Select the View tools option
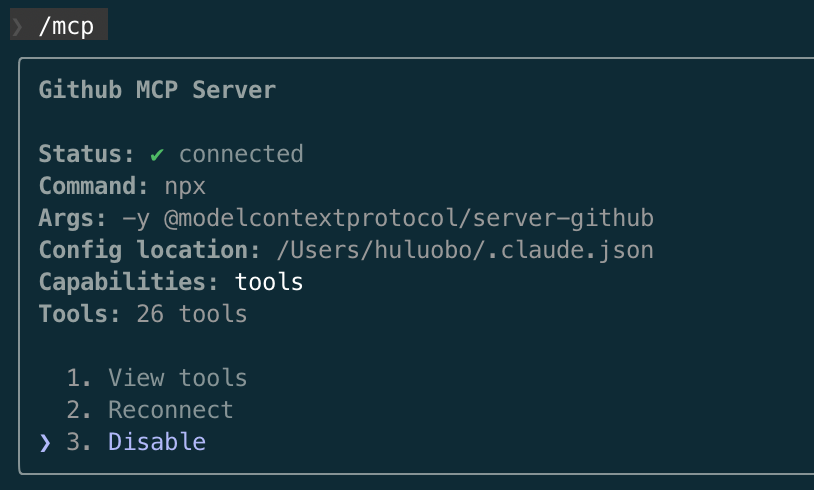 point(177,378)
